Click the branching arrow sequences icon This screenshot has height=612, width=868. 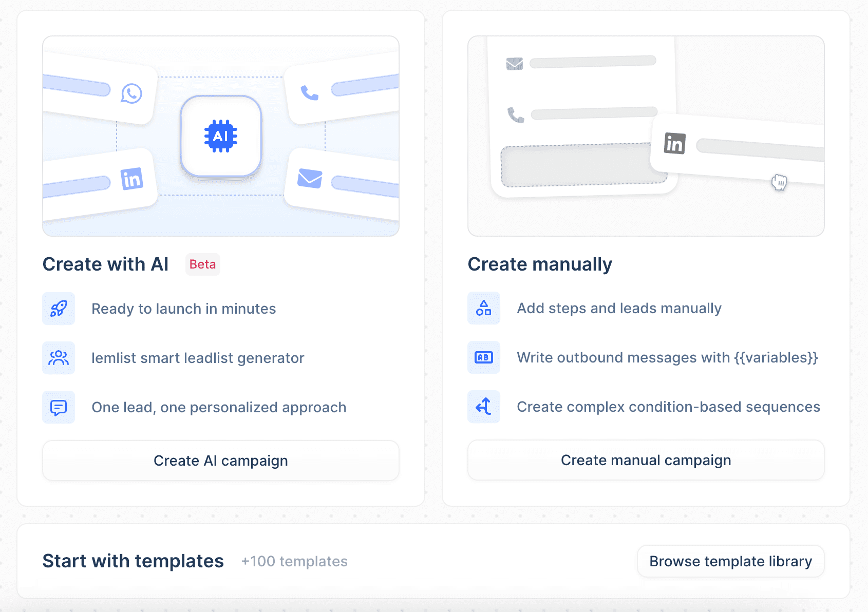[x=483, y=407]
